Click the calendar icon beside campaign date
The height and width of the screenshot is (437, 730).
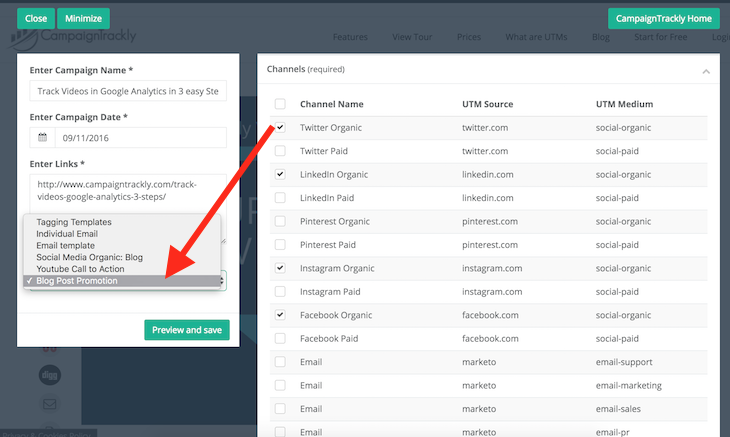click(42, 137)
